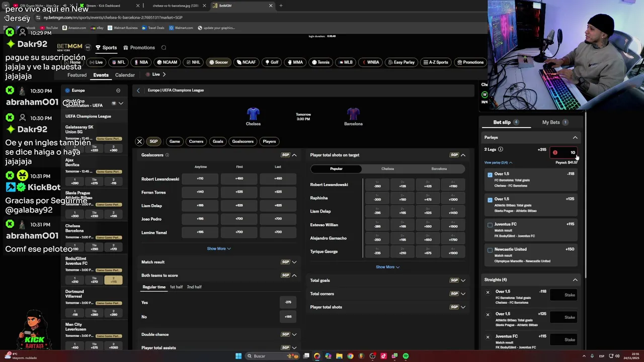Close the market filter with the X beside SGP
Image resolution: width=644 pixels, height=362 pixels.
coord(139,142)
